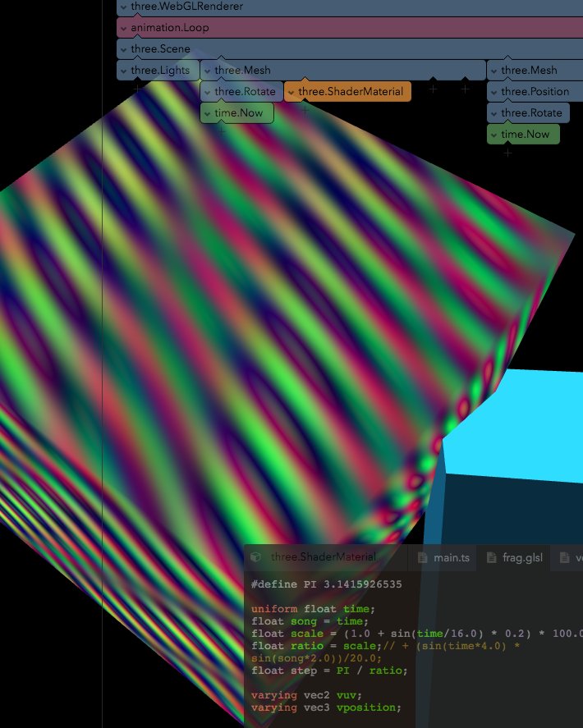Select the orange three.ShaderMaterial node
The width and height of the screenshot is (583, 728).
[347, 92]
